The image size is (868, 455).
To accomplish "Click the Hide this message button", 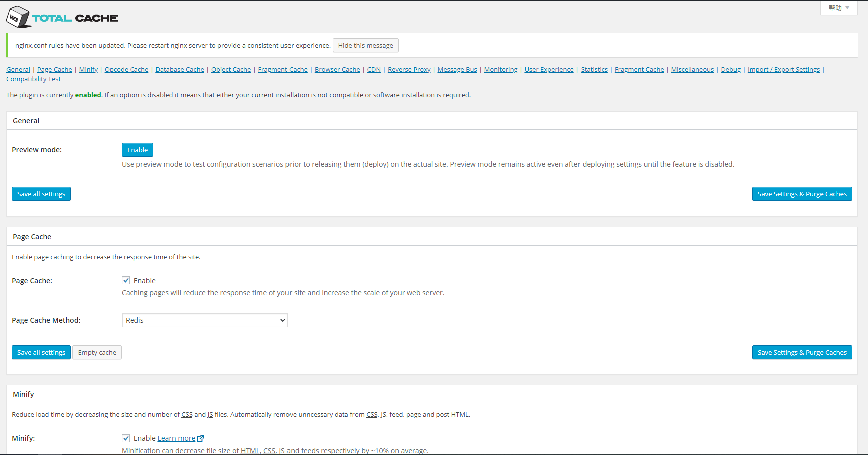I will [365, 45].
